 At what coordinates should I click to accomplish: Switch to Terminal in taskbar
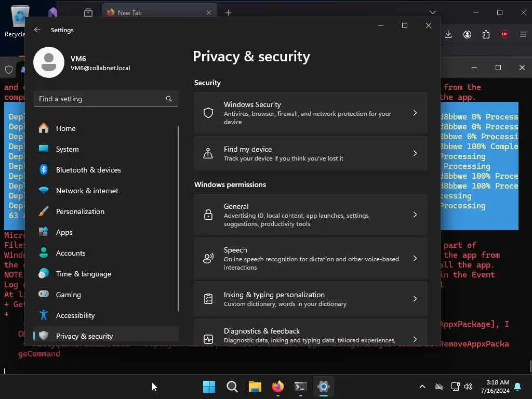[301, 387]
